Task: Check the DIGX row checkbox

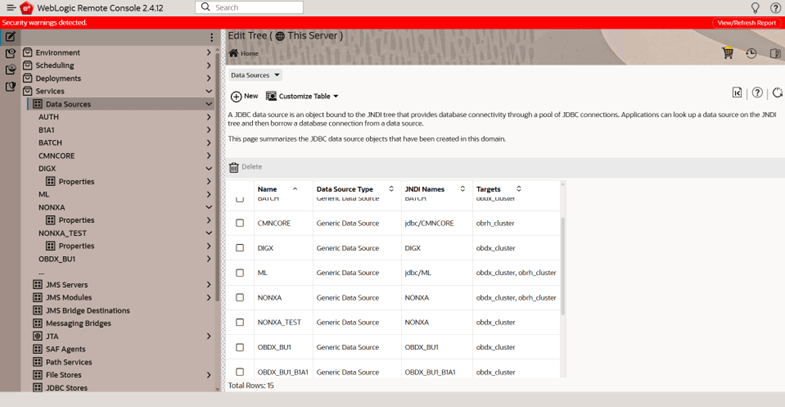Action: (240, 248)
